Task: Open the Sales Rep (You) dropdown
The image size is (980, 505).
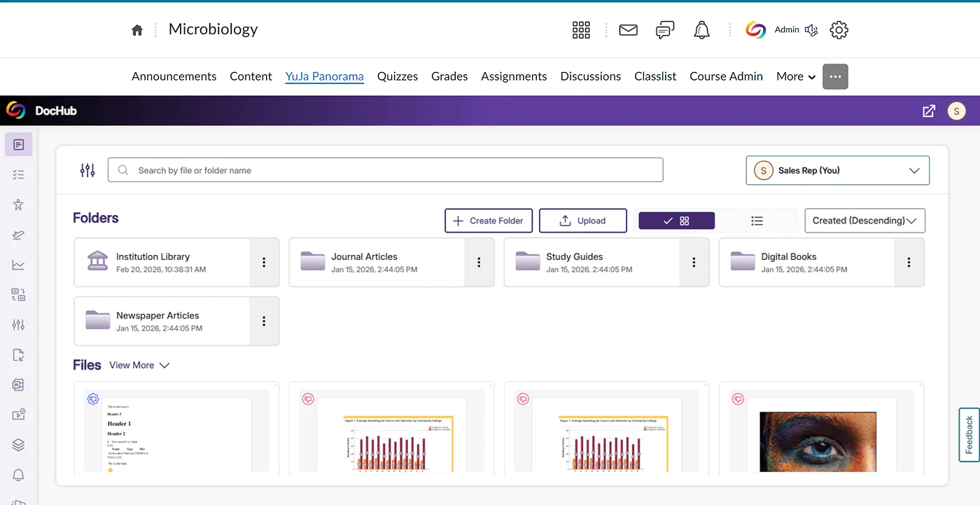Action: [837, 170]
